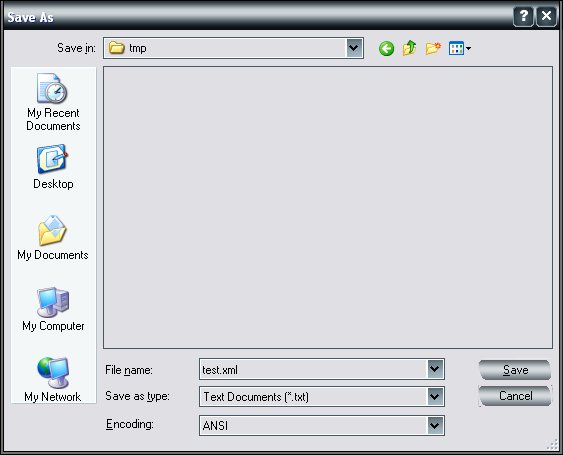Click into the File name text field
The width and height of the screenshot is (563, 455).
[313, 369]
